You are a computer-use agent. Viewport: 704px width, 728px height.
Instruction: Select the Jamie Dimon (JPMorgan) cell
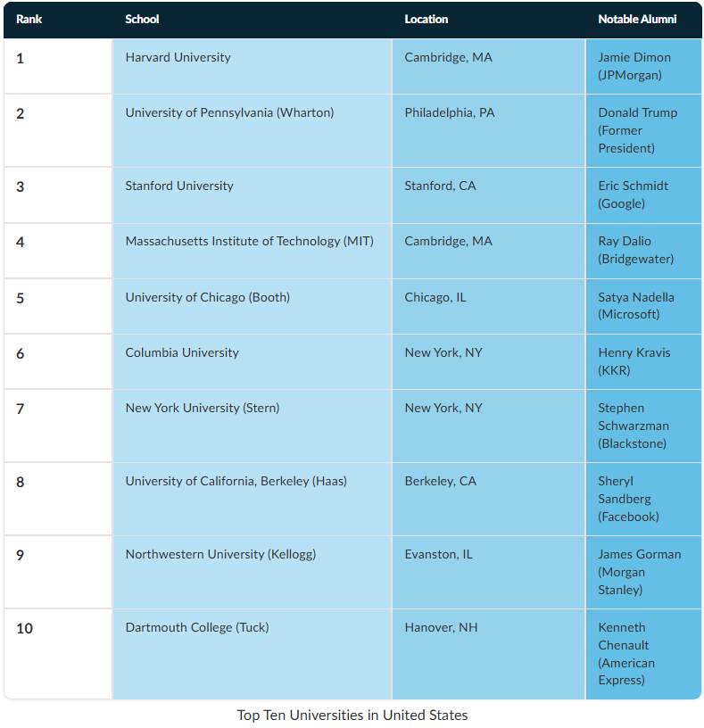(x=643, y=66)
